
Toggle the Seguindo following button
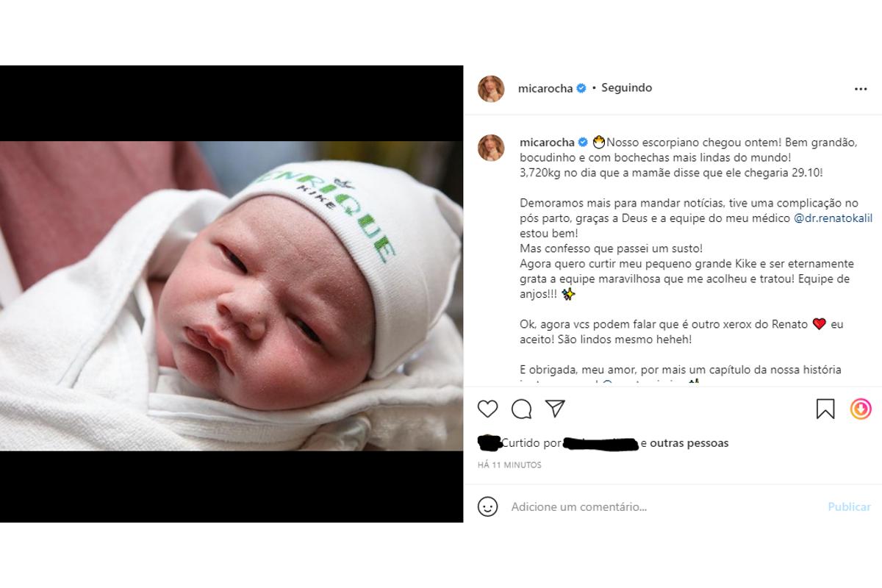[x=626, y=88]
